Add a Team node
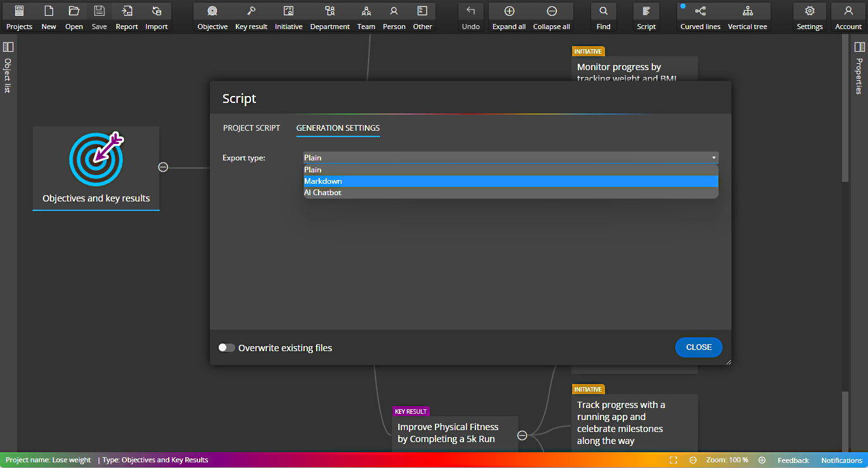Viewport: 868px width, 468px height. tap(366, 17)
